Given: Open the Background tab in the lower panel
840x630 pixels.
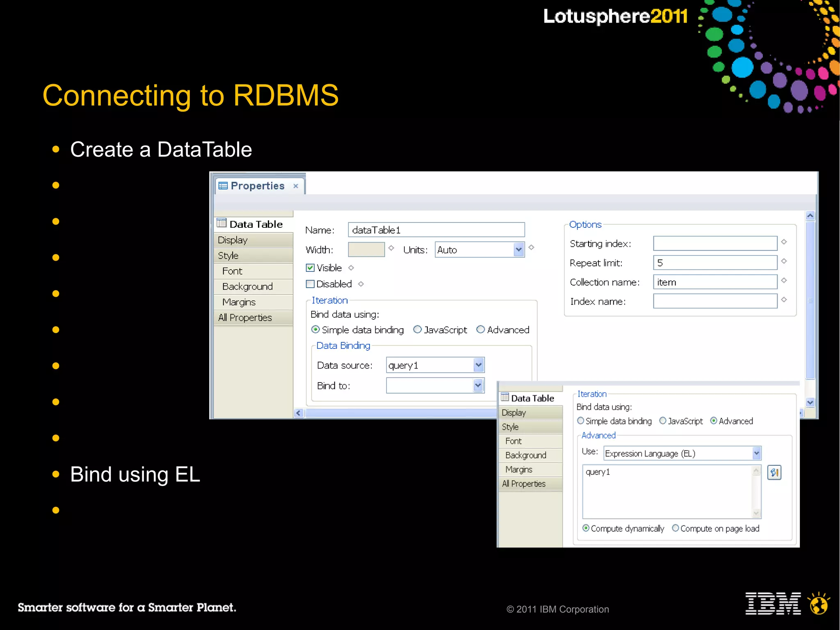Looking at the screenshot, I should pos(530,455).
